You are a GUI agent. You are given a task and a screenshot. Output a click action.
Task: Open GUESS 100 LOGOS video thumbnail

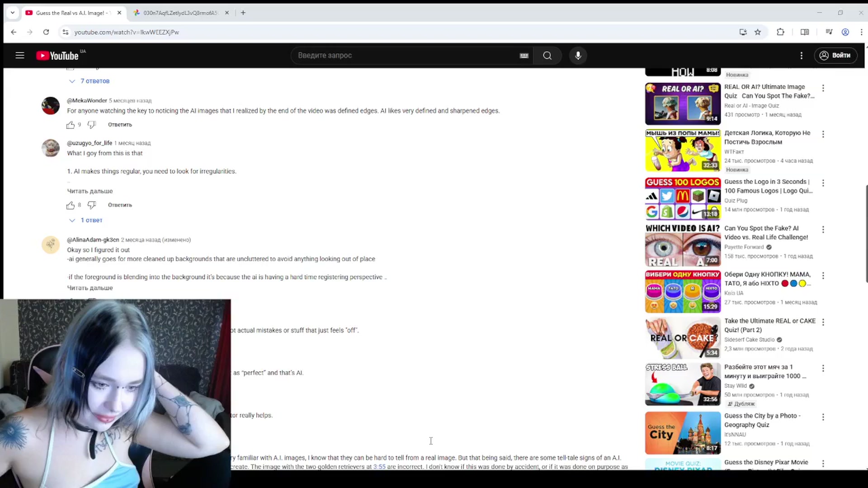click(683, 198)
